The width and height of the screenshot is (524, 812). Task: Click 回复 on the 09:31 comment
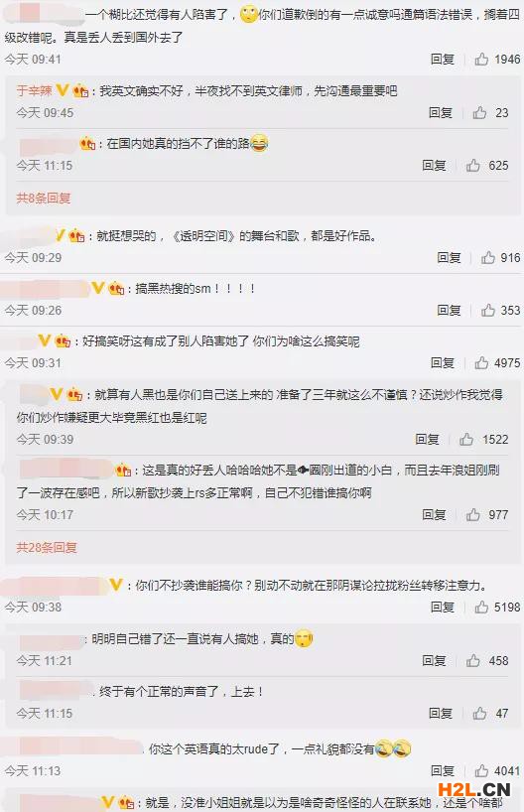pyautogui.click(x=443, y=362)
